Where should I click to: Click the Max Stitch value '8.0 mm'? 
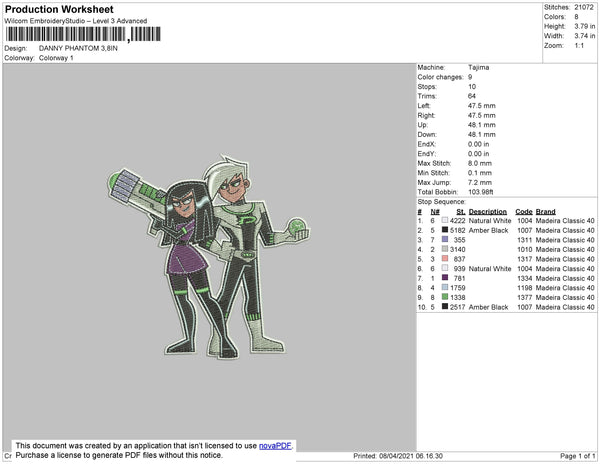coord(480,163)
